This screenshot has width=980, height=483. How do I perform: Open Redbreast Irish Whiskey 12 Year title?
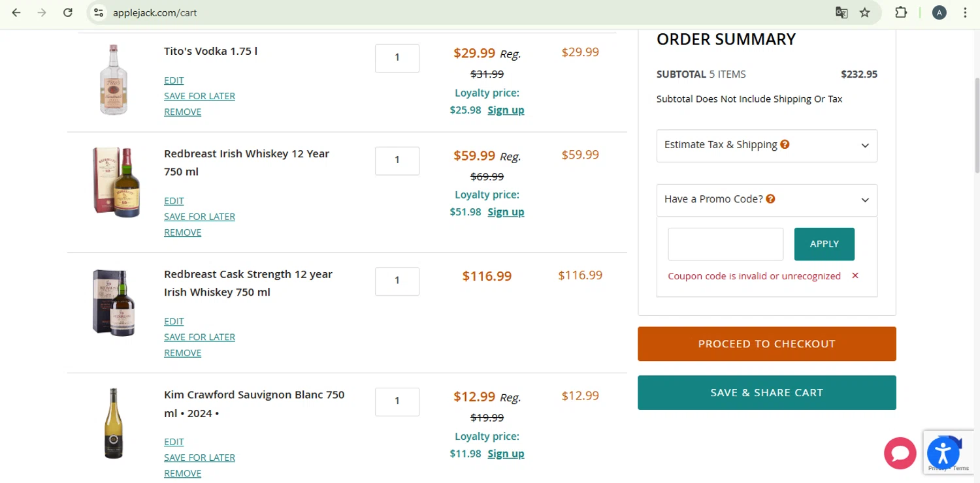(246, 163)
